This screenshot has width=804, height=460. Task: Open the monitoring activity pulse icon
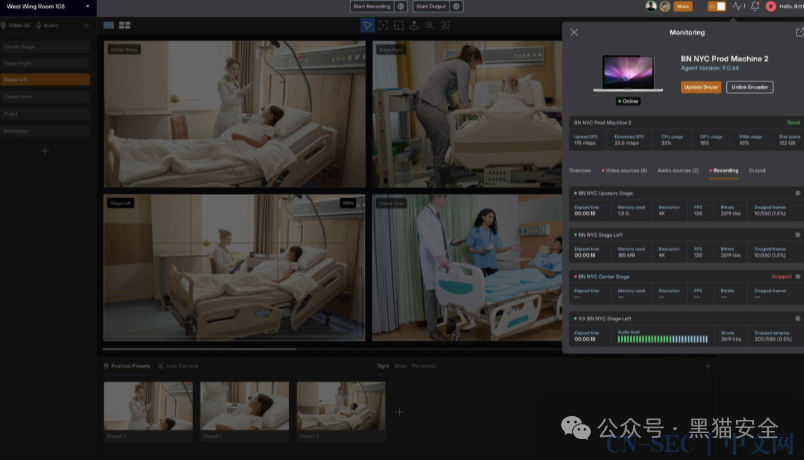(x=738, y=6)
